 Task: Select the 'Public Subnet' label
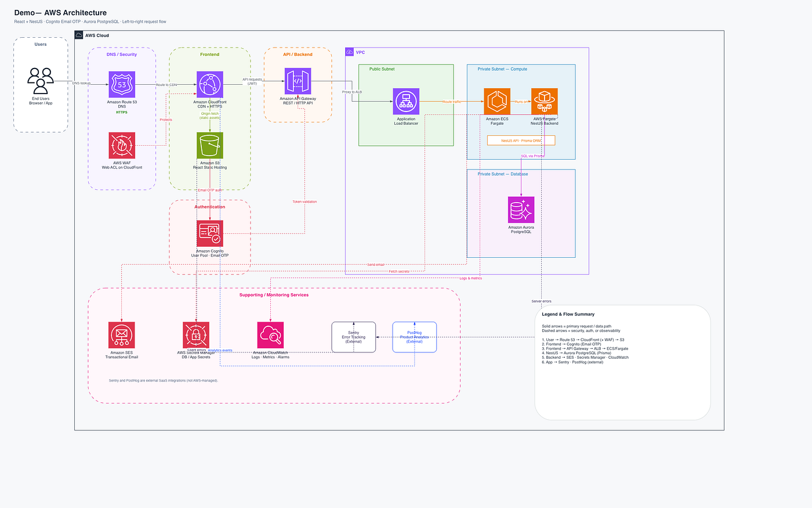(x=382, y=69)
